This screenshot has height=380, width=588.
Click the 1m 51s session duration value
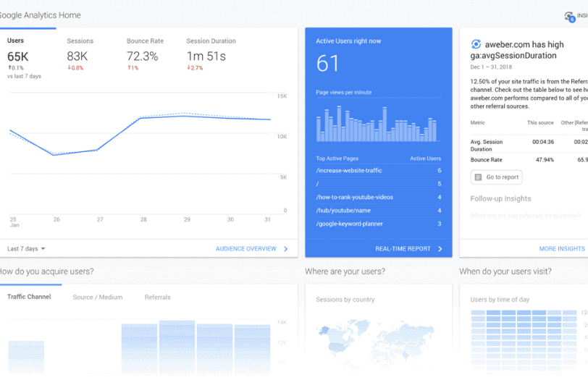[x=206, y=56]
